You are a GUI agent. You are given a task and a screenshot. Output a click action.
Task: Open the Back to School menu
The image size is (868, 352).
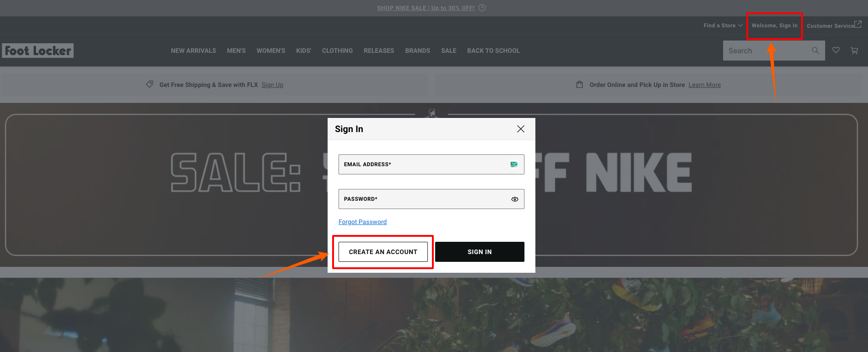493,51
